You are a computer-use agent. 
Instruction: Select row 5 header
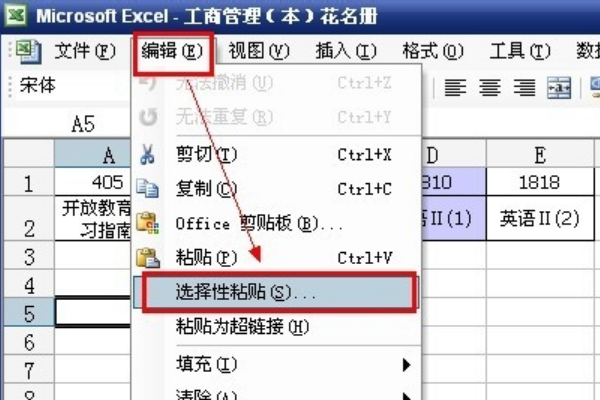point(29,312)
